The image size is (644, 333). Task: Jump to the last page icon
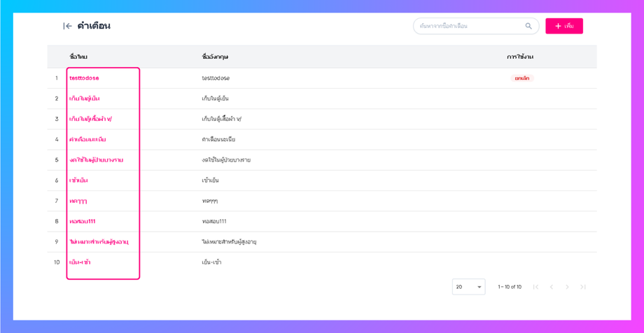point(583,287)
